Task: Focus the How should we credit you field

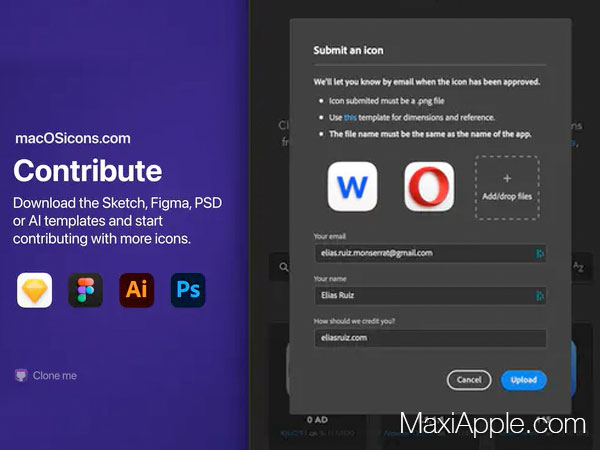Action: [430, 338]
